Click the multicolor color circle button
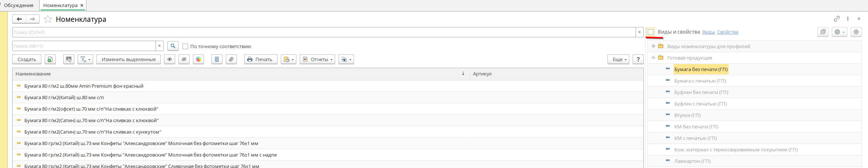 coord(198,59)
